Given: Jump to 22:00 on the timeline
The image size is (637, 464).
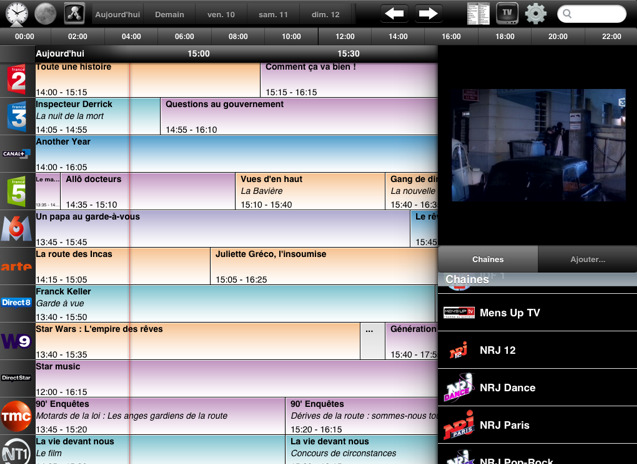Looking at the screenshot, I should 611,37.
